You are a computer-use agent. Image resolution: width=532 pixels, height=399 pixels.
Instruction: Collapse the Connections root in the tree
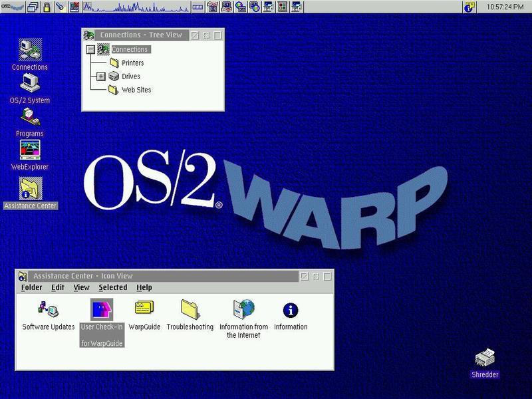click(x=90, y=49)
